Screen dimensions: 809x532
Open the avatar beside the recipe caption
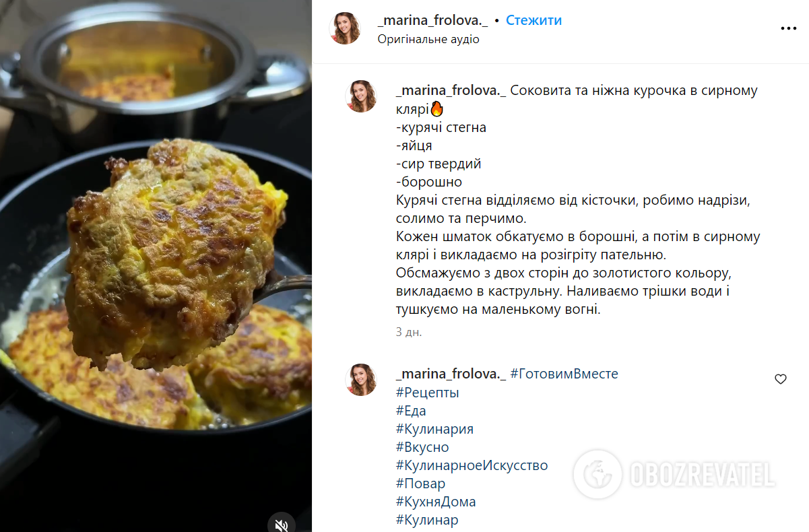point(361,96)
